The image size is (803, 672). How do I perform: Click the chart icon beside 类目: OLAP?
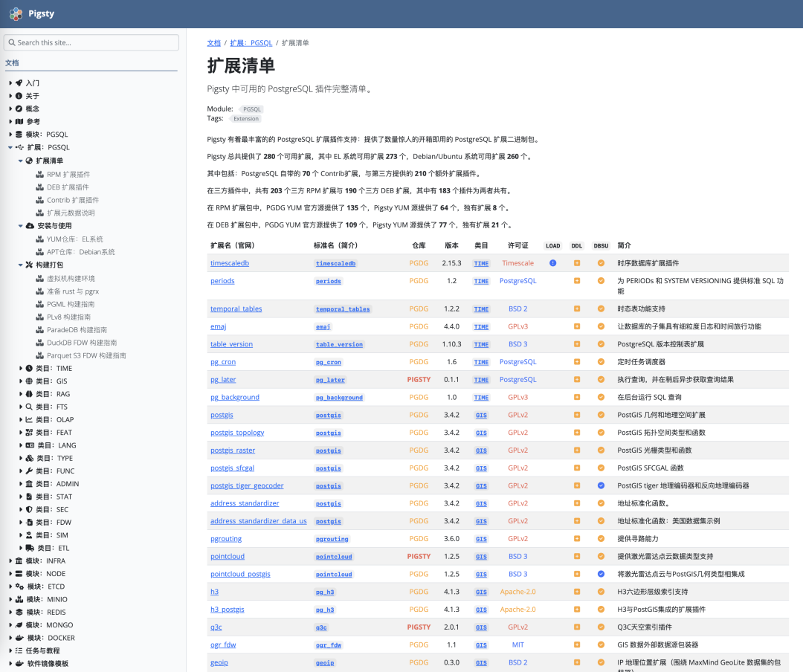coord(29,419)
